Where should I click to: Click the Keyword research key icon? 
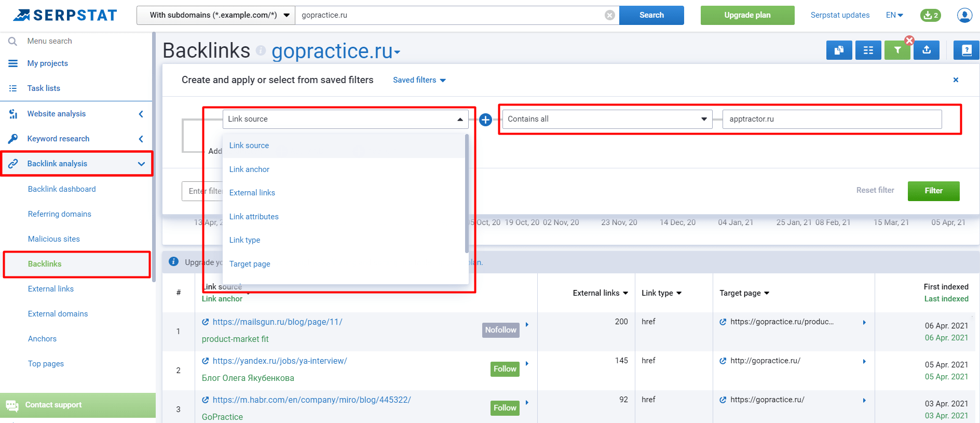[x=13, y=139]
